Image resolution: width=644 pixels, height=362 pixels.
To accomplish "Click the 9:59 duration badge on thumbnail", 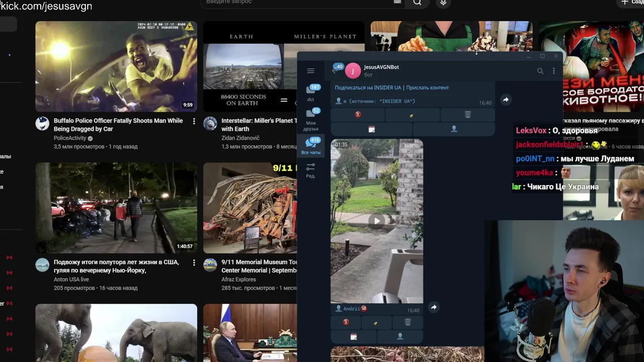I will 188,105.
